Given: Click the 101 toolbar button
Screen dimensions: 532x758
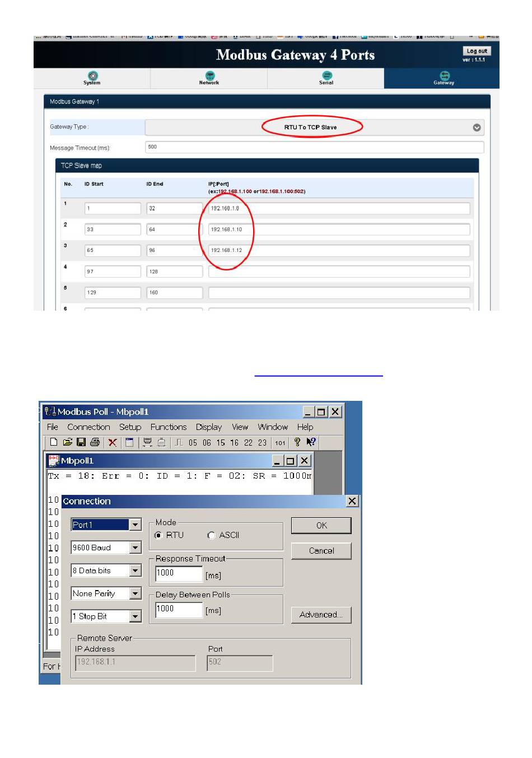Looking at the screenshot, I should pos(280,443).
